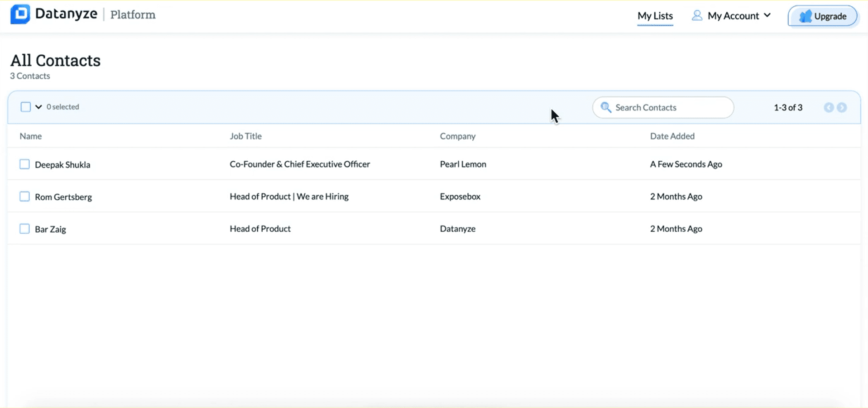This screenshot has width=868, height=408.
Task: Go to next page arrow
Action: (842, 107)
